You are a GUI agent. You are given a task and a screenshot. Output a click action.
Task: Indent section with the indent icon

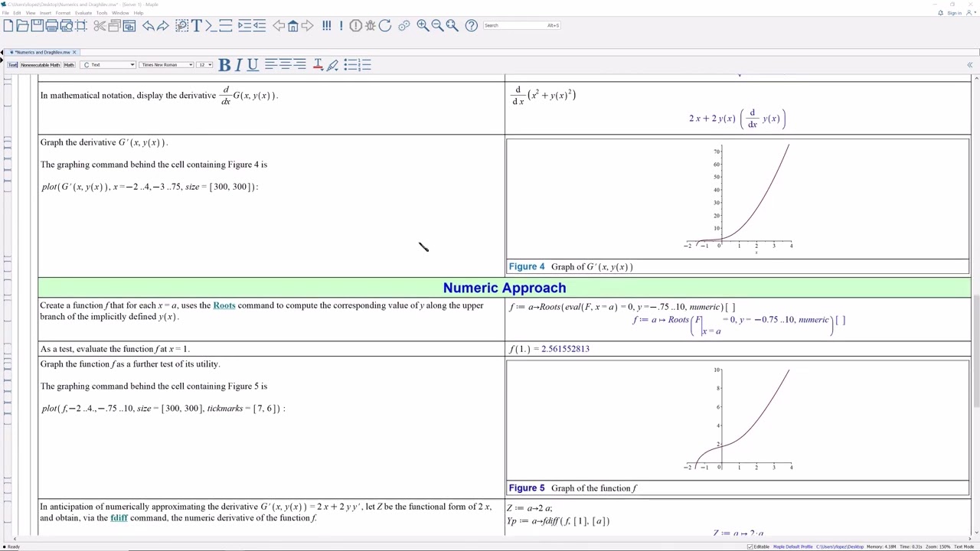pos(245,26)
